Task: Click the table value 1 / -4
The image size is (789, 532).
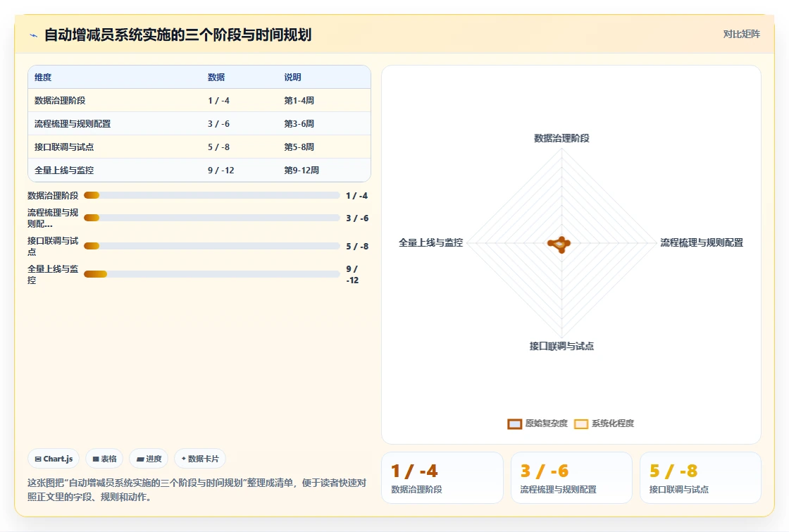Action: click(x=218, y=100)
